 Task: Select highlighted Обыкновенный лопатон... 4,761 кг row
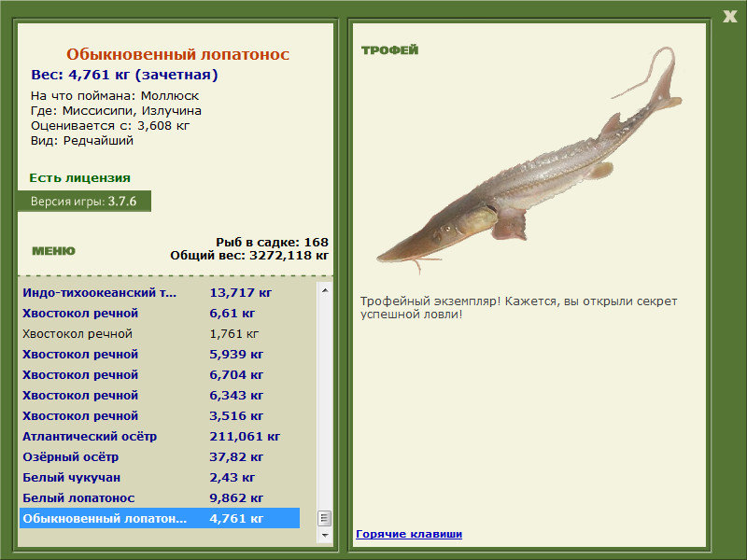tap(160, 518)
